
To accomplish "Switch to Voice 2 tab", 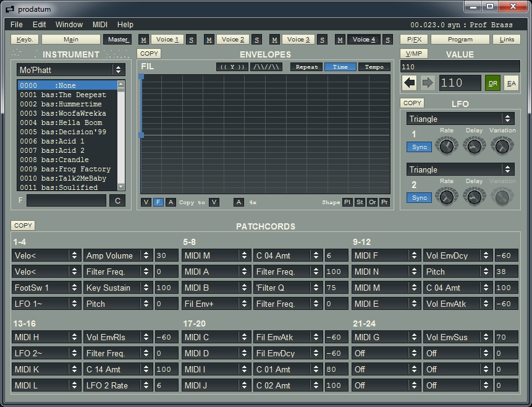I will [x=233, y=40].
